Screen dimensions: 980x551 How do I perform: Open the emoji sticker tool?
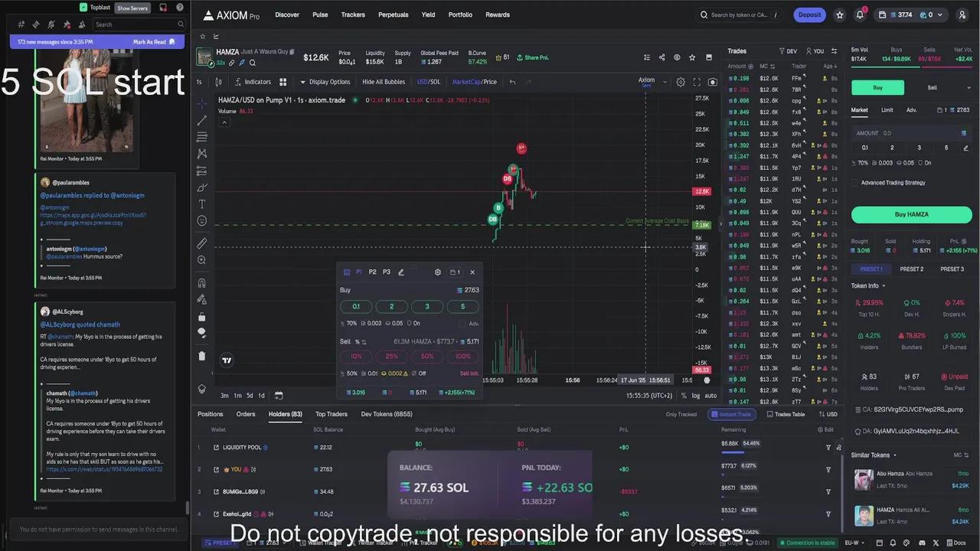coord(202,221)
